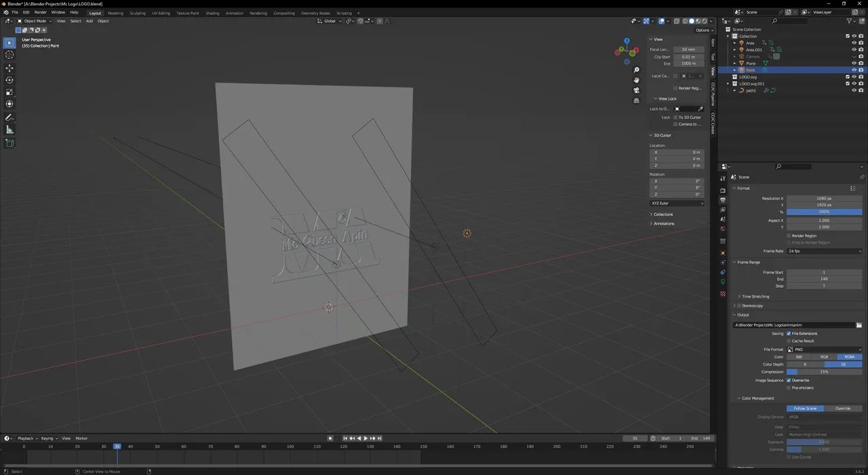Open the Texture properties tab

723,294
